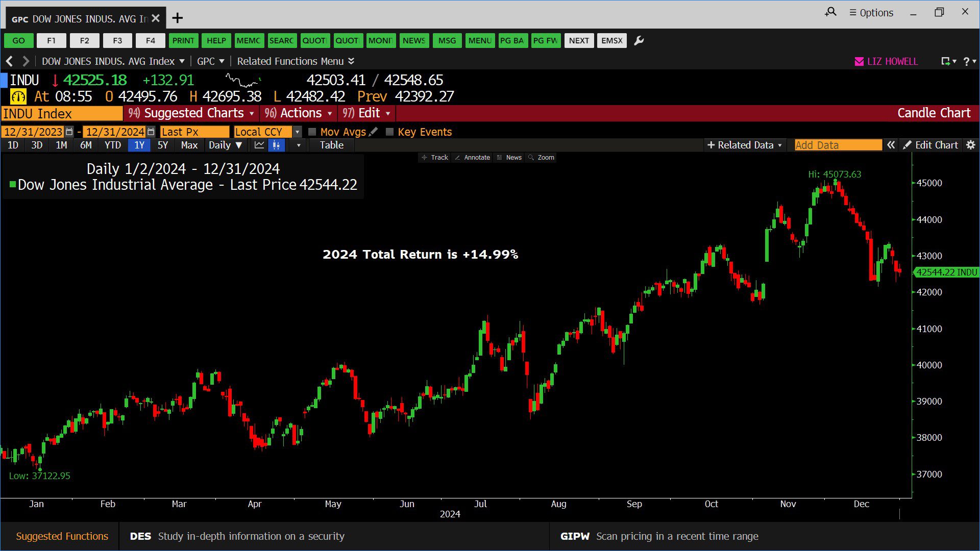The image size is (980, 551).
Task: Open the question mark help menu
Action: 970,61
